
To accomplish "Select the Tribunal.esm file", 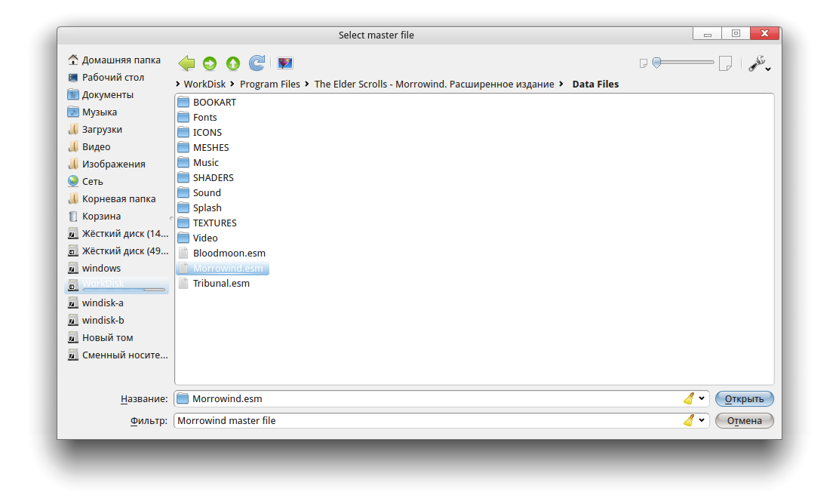I will click(214, 283).
